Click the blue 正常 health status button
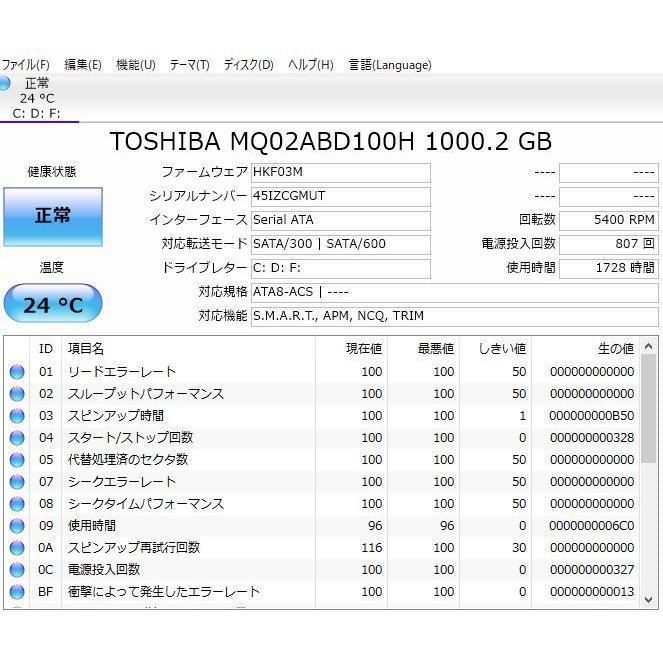 53,217
